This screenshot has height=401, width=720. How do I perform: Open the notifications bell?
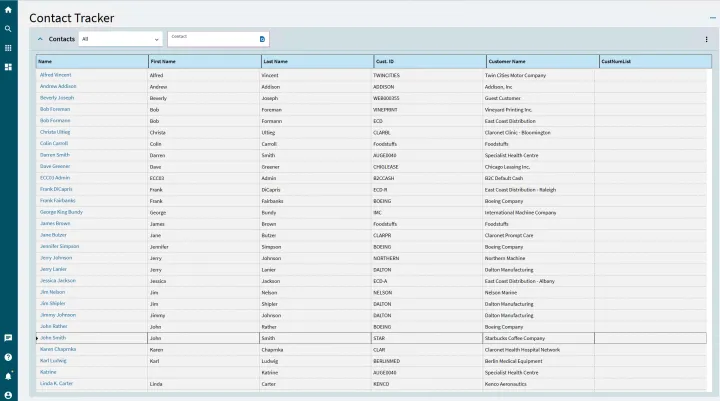[x=8, y=376]
